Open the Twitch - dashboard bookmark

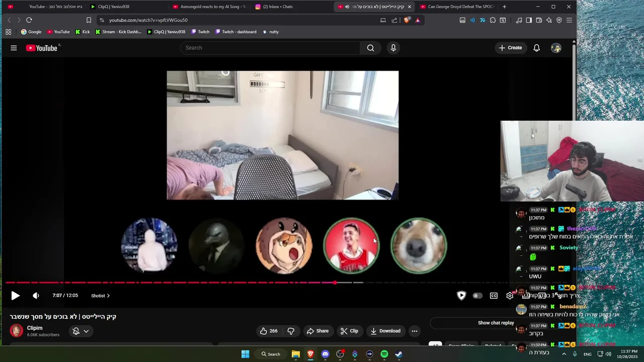[x=235, y=32]
